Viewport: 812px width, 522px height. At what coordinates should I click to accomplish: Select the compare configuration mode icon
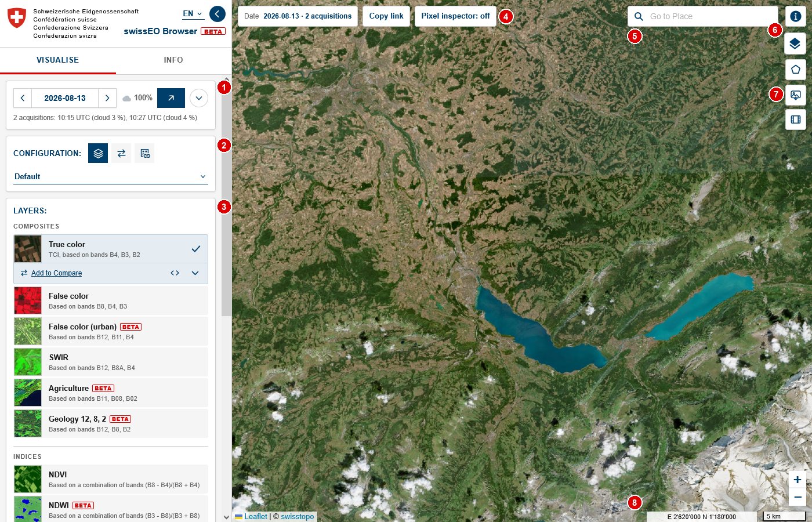point(121,153)
